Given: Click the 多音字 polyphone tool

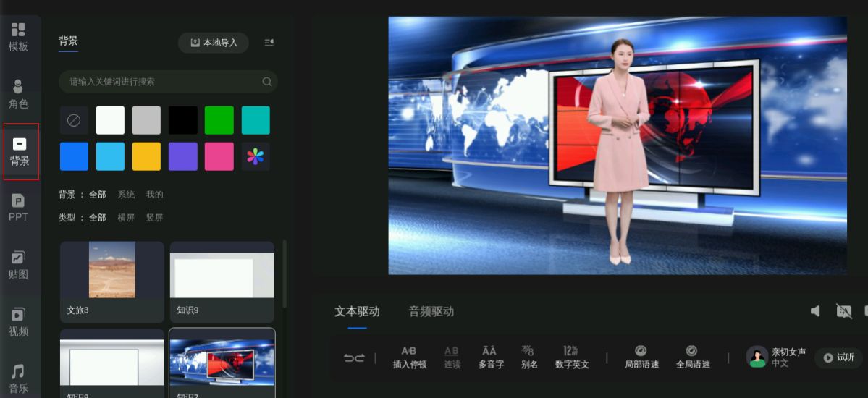Looking at the screenshot, I should tap(490, 357).
